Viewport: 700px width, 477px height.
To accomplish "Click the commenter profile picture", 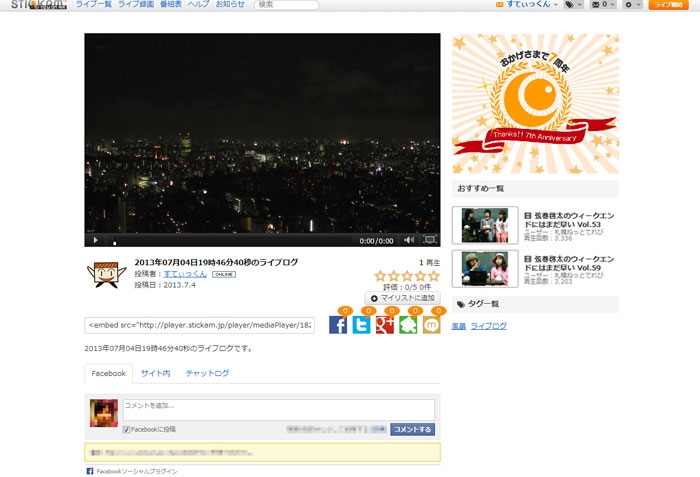I will click(104, 413).
